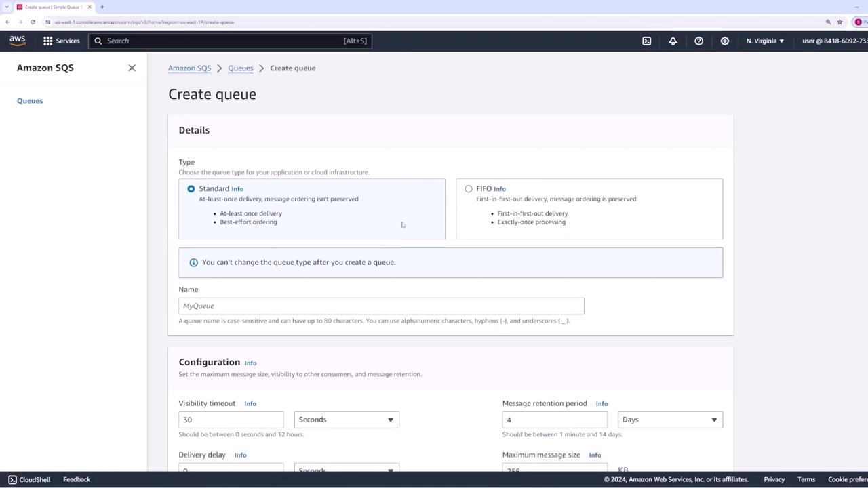This screenshot has height=488, width=868.
Task: Click 'Exactly-once processing' bullet text
Action: [532, 222]
